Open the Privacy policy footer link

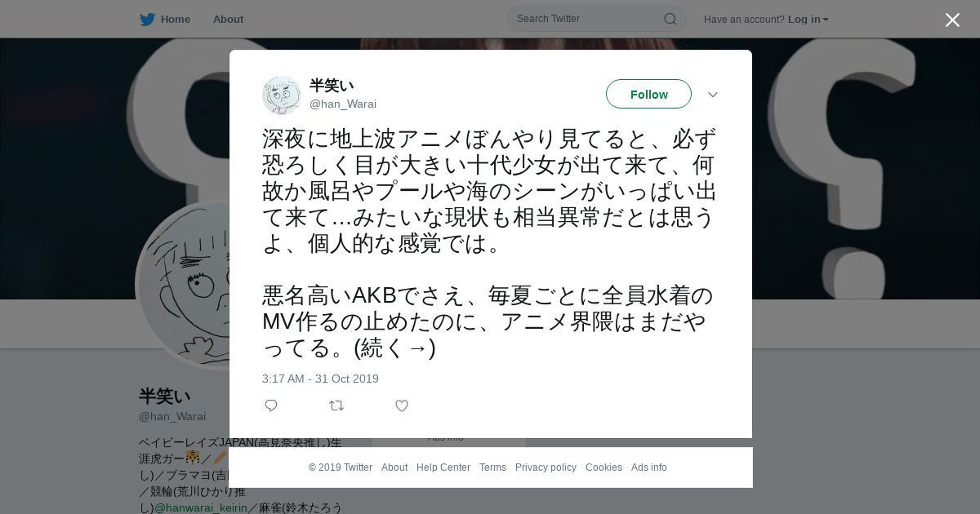point(546,467)
